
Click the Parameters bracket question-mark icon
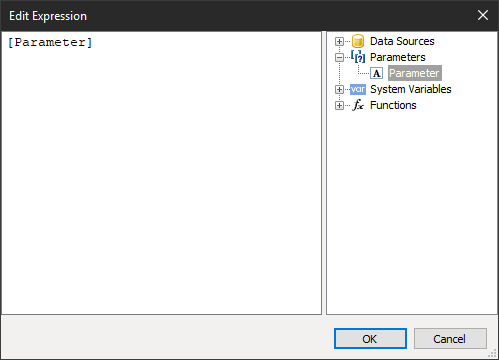point(358,57)
